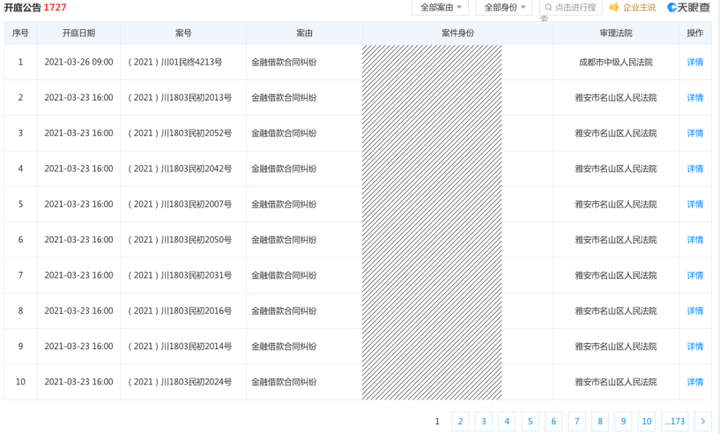Select current page number 1

(437, 421)
